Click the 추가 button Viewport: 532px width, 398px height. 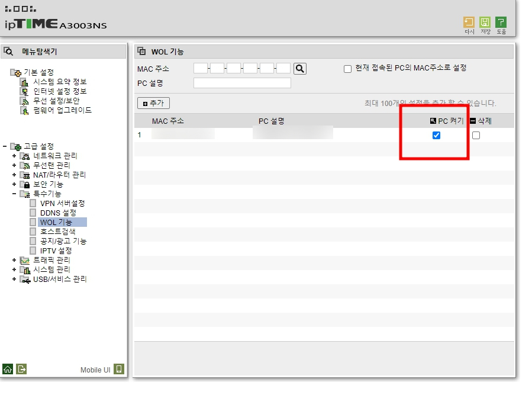click(153, 103)
